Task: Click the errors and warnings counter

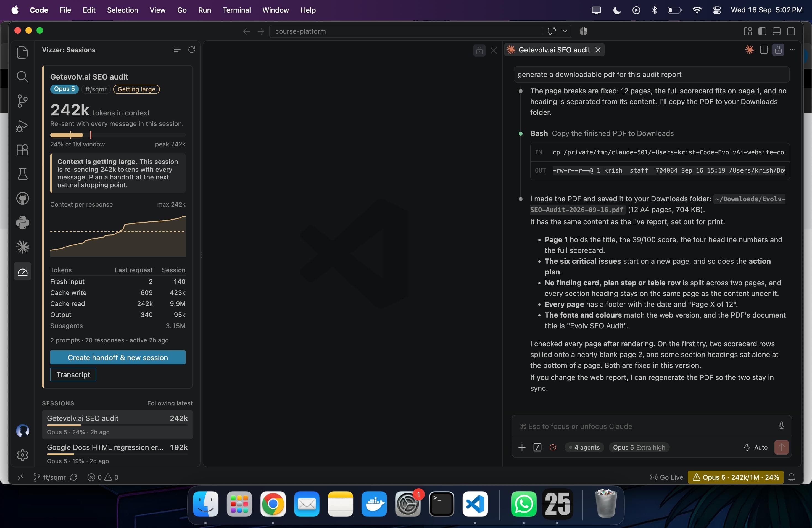Action: pyautogui.click(x=103, y=477)
